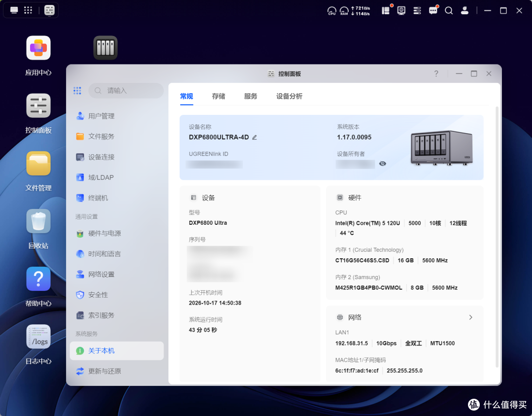Viewport: 532px width, 416px height.
Task: Click the subnet mask 255.255.255.0
Action: (x=404, y=371)
